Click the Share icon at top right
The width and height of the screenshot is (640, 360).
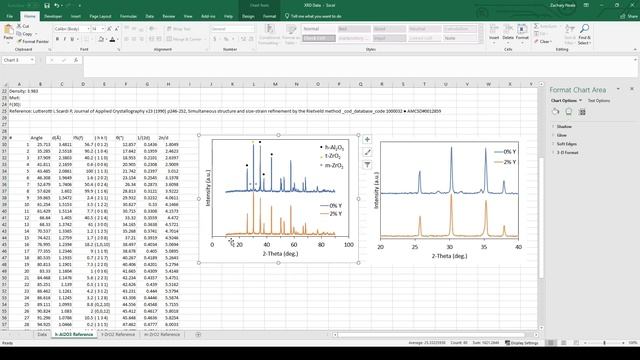coord(629,16)
